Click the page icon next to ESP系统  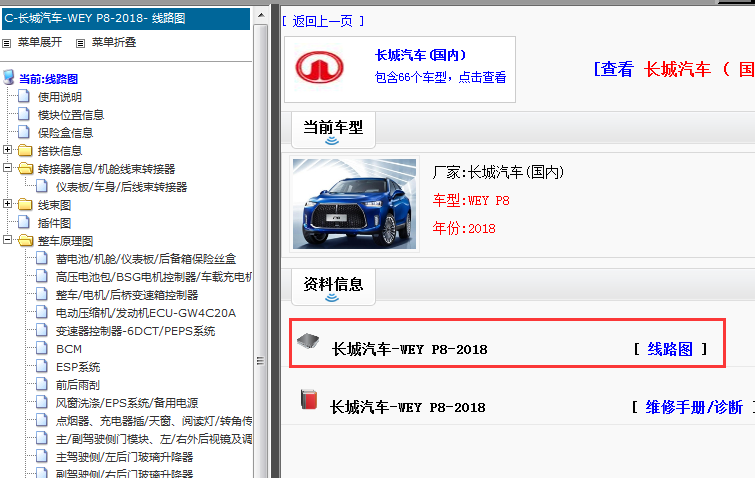pyautogui.click(x=42, y=366)
